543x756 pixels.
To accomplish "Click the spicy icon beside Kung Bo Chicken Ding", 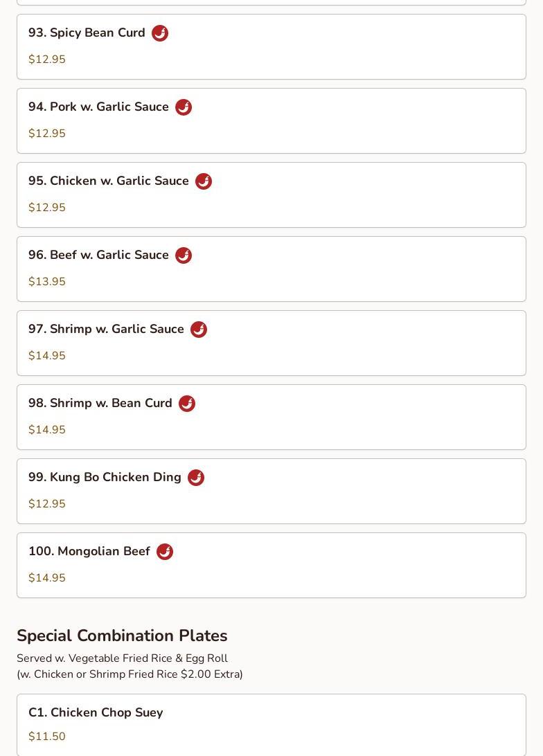I will (x=196, y=478).
